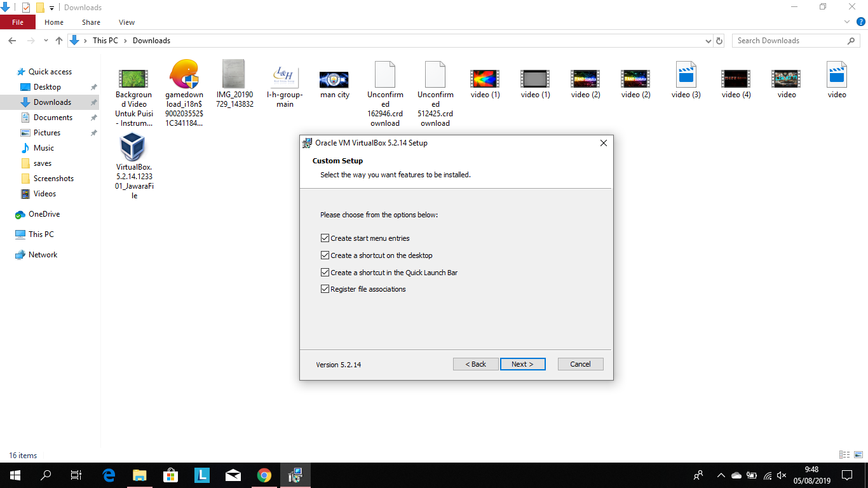Go up one folder level

click(59, 41)
